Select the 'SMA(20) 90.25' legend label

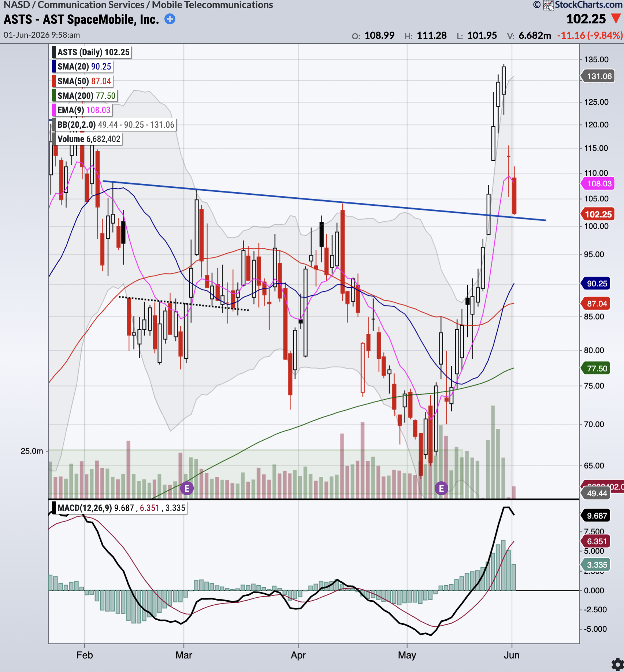click(x=84, y=67)
